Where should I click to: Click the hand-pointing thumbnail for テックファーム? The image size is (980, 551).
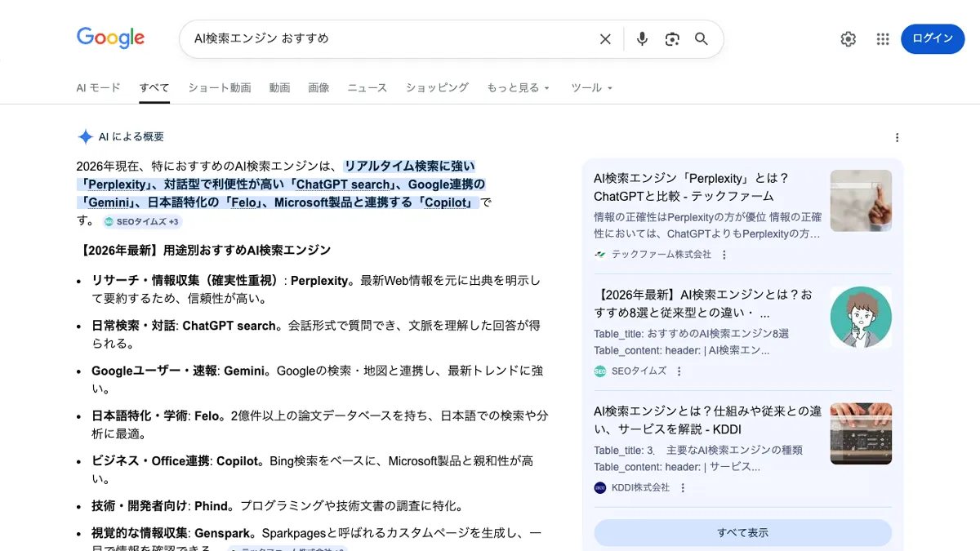[x=861, y=201]
